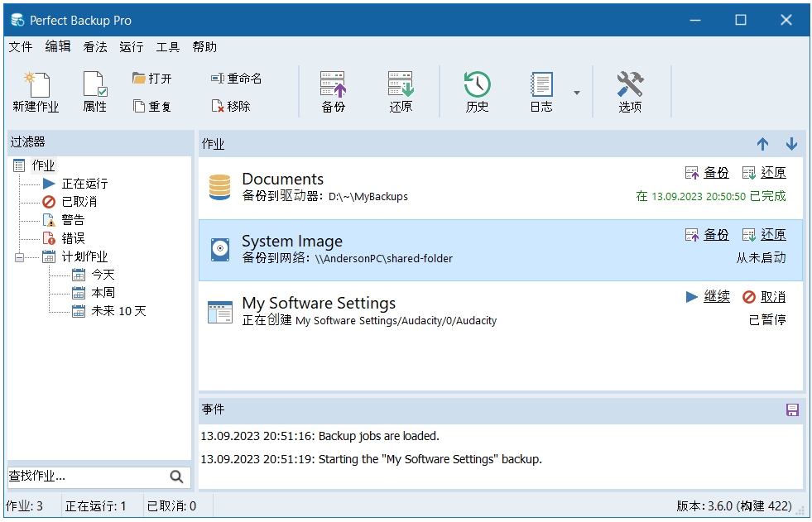Open the File (文件) menu
This screenshot has width=812, height=522.
[x=21, y=47]
